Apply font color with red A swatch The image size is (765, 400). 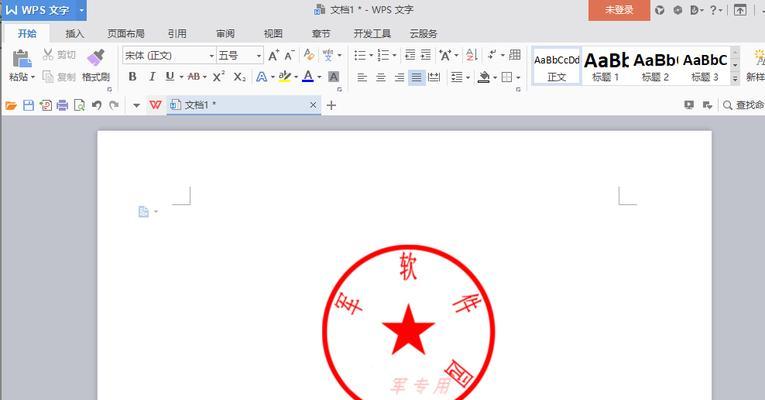pyautogui.click(x=308, y=77)
